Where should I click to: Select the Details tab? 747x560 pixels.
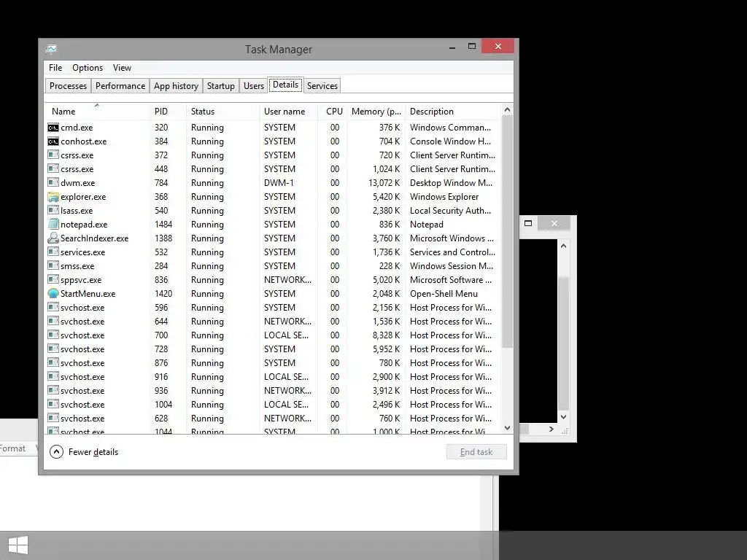point(285,85)
